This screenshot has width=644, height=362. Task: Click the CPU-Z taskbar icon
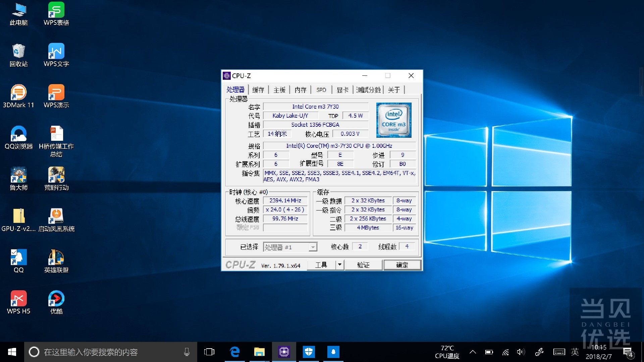284,352
